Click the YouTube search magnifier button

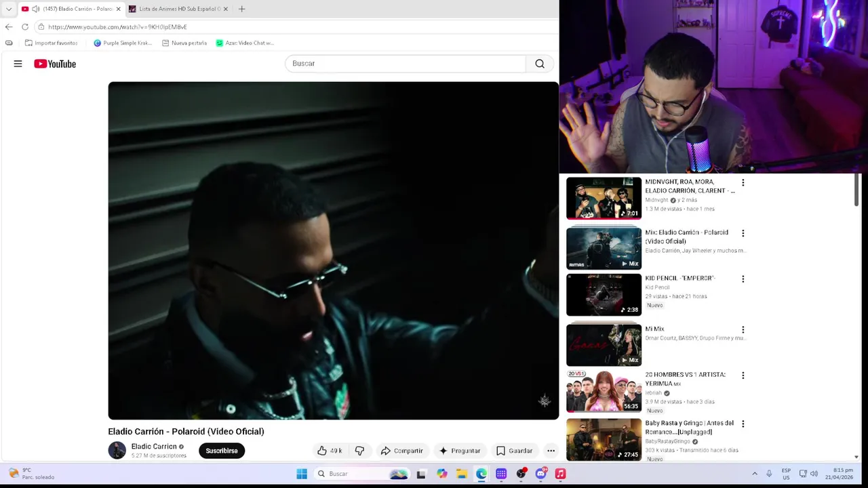pyautogui.click(x=540, y=64)
